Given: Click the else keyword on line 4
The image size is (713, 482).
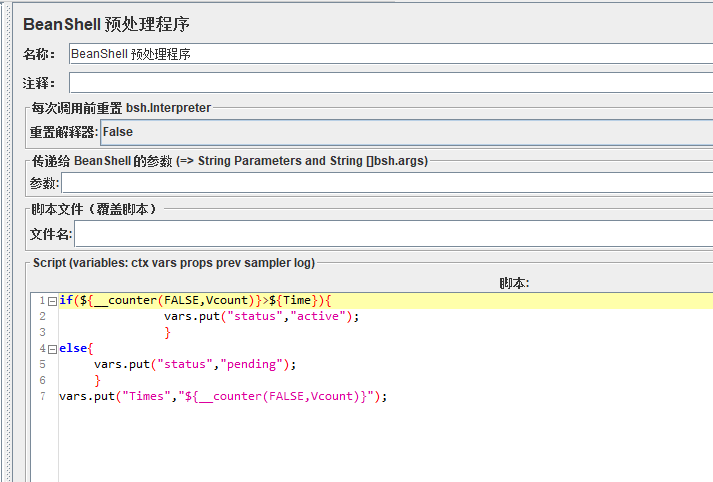Looking at the screenshot, I should coord(73,348).
